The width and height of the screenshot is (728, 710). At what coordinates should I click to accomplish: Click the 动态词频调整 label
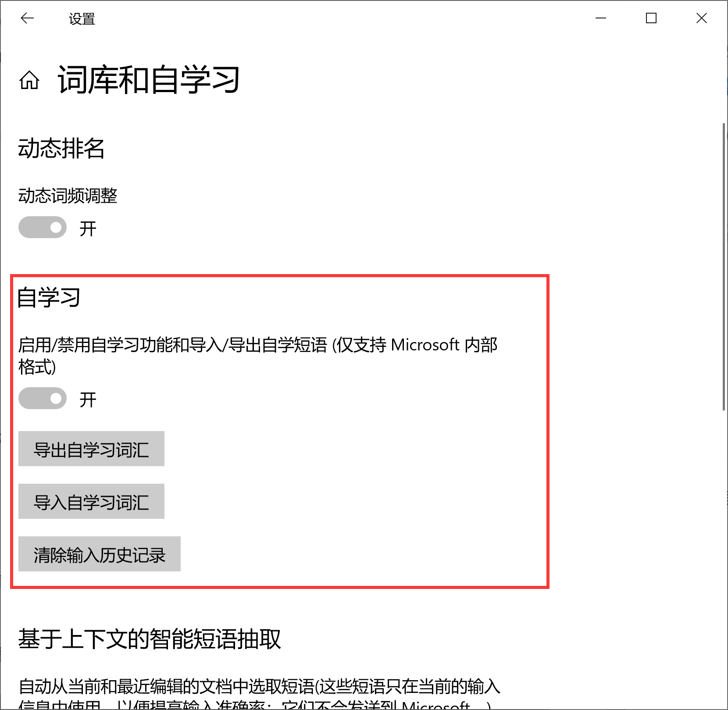68,196
